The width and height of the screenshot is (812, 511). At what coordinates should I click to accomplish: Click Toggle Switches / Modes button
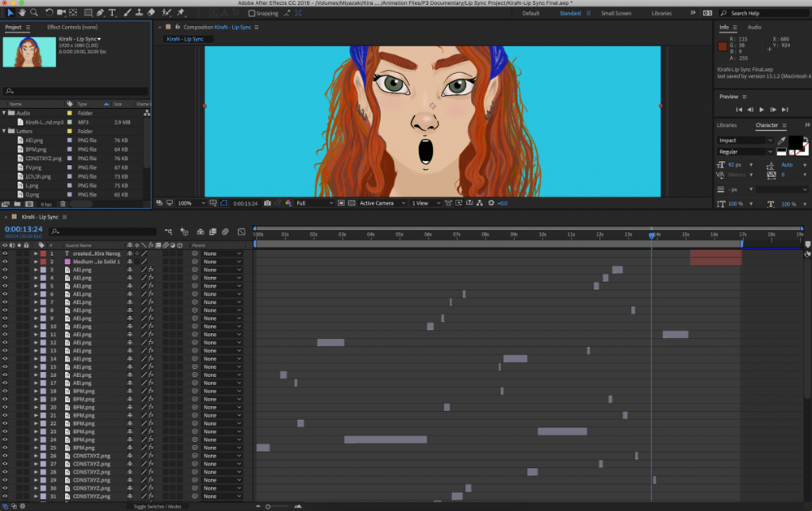157,506
